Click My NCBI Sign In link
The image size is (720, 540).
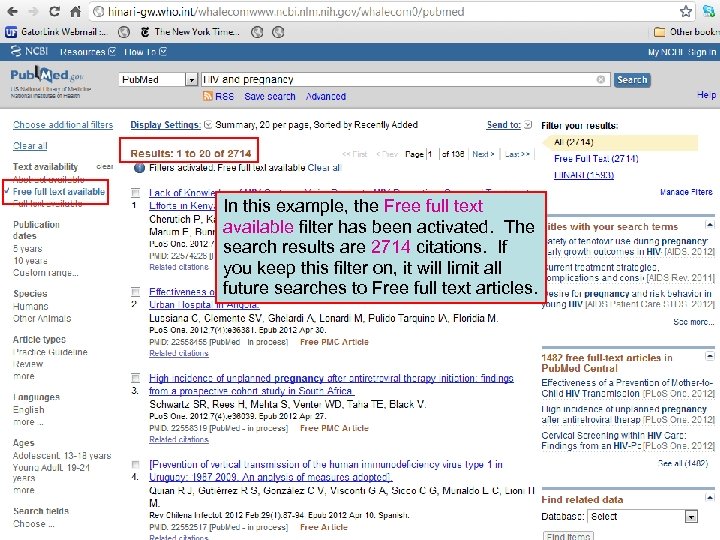[682, 52]
